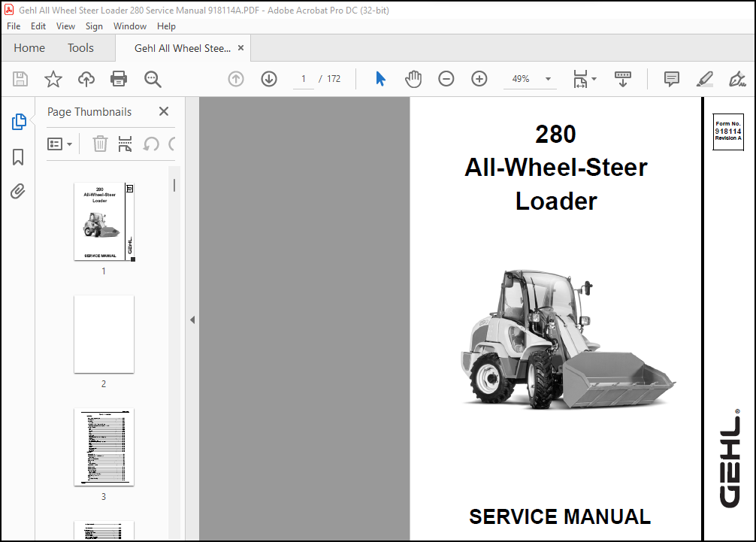The height and width of the screenshot is (542, 756).
Task: Zoom out with the minus icon
Action: (446, 79)
